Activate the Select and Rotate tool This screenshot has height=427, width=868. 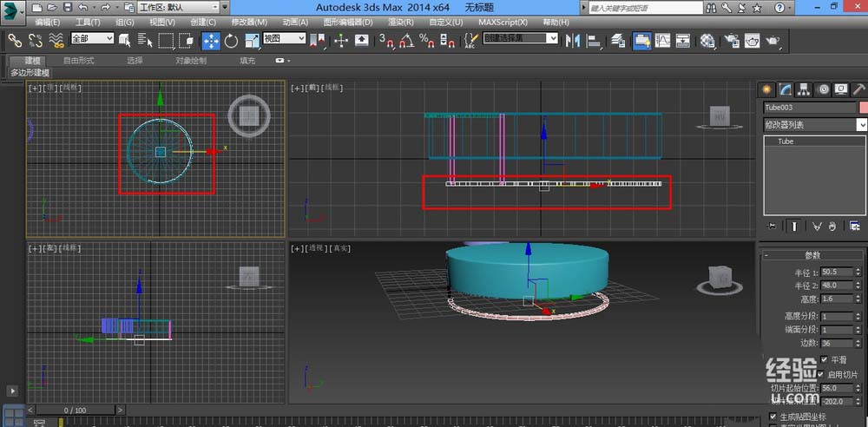point(232,41)
